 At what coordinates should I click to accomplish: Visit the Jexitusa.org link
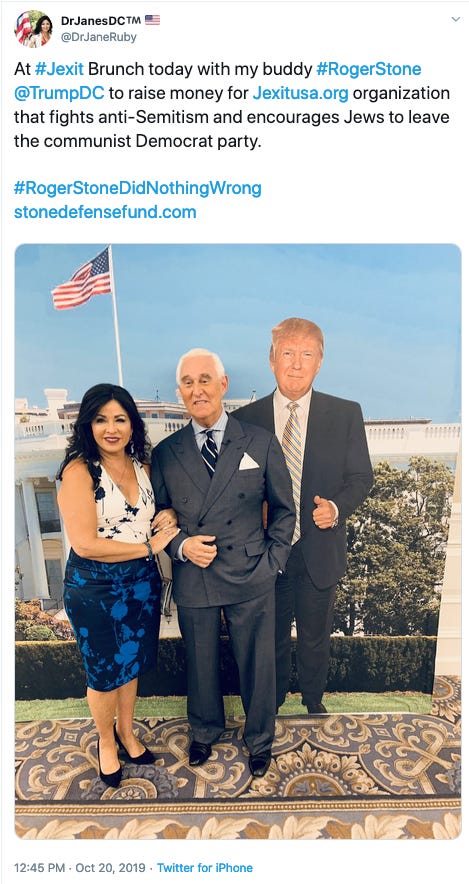[300, 93]
